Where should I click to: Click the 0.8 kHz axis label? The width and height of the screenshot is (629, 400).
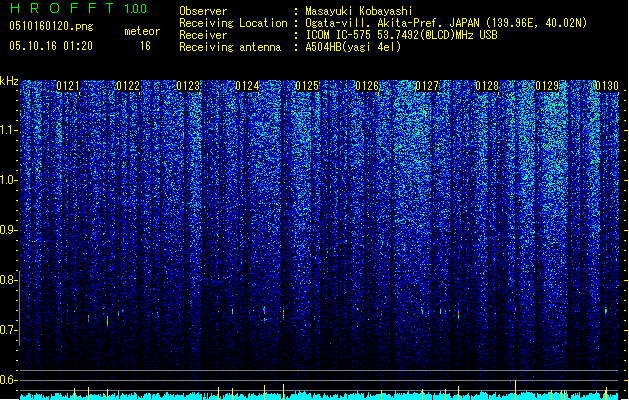click(8, 280)
